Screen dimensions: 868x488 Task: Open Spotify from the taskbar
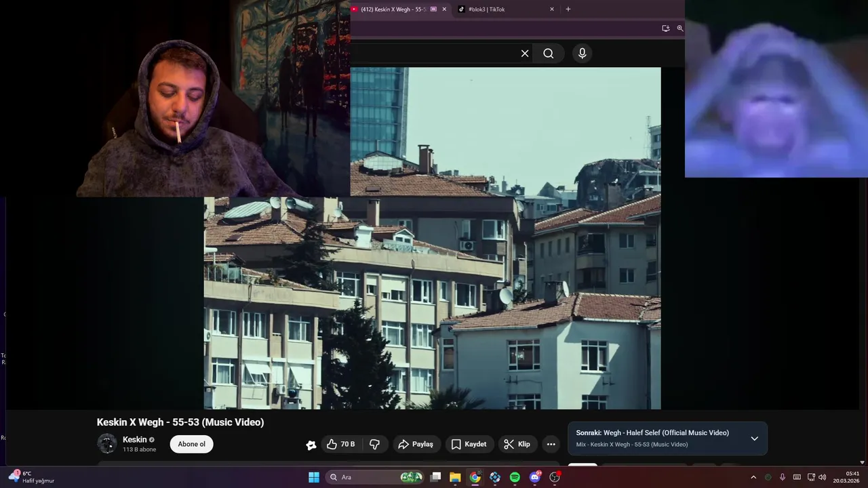coord(515,477)
